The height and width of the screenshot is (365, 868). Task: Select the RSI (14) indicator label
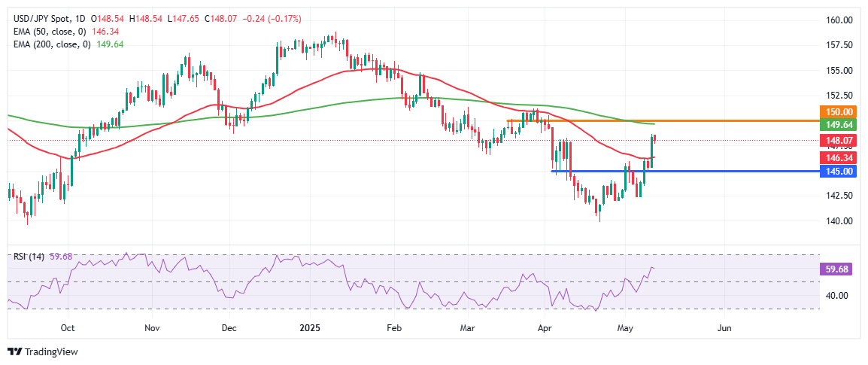click(x=27, y=257)
